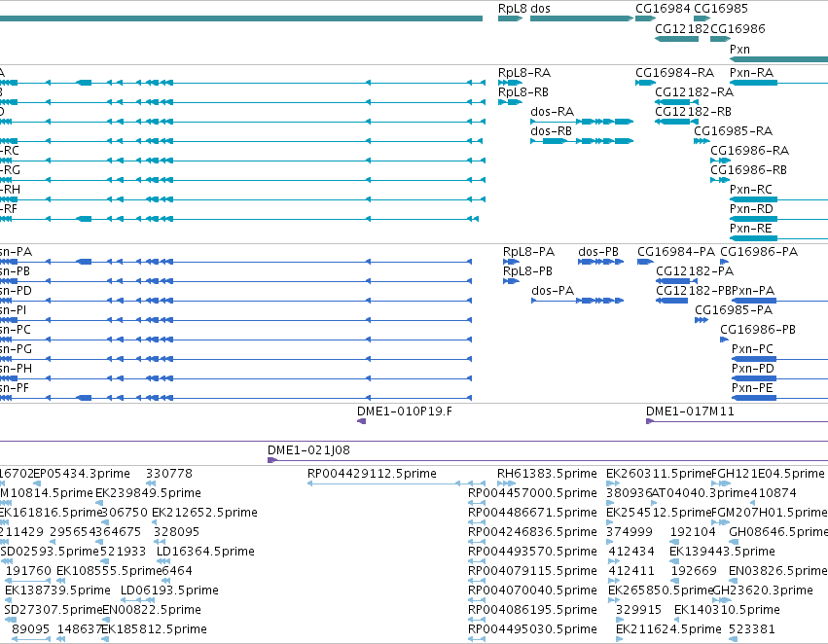This screenshot has height=644, width=828.
Task: Click the LD16364.5prime EST label
Action: point(206,552)
